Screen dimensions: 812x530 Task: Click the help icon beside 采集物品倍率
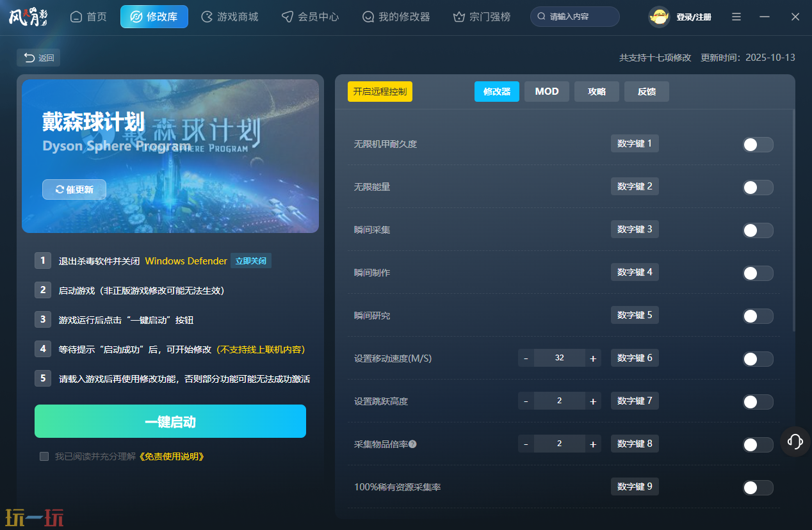click(412, 444)
